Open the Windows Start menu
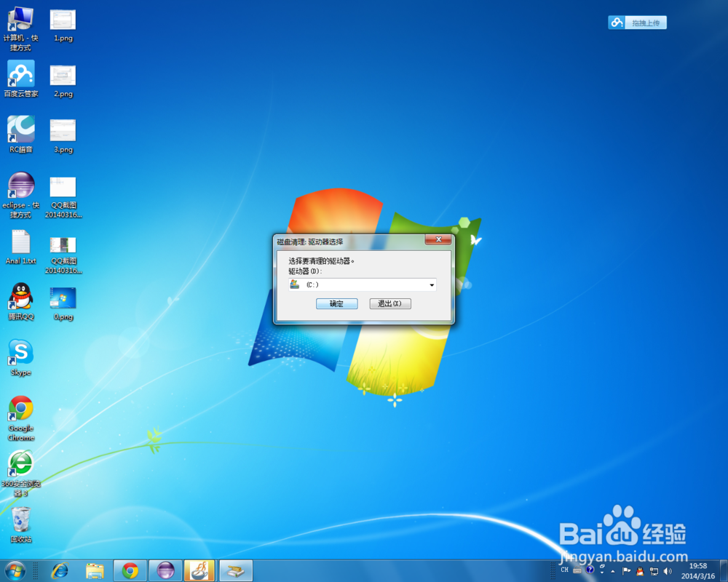 pyautogui.click(x=13, y=571)
